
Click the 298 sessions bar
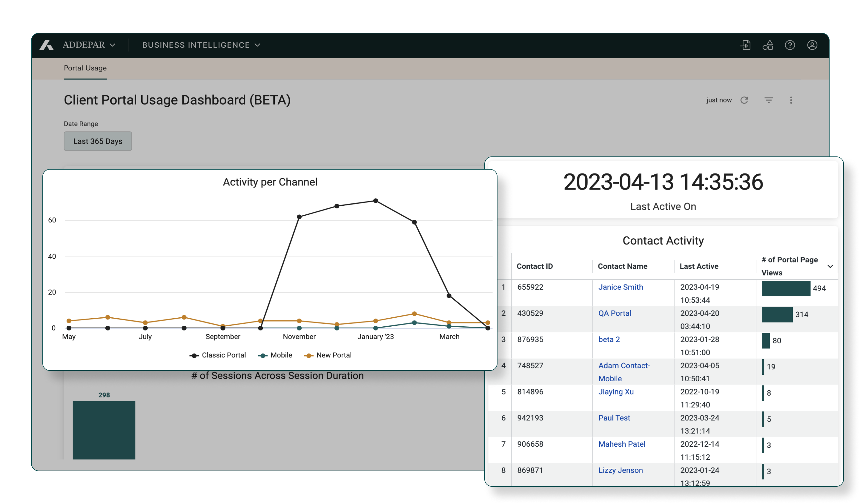coord(104,430)
